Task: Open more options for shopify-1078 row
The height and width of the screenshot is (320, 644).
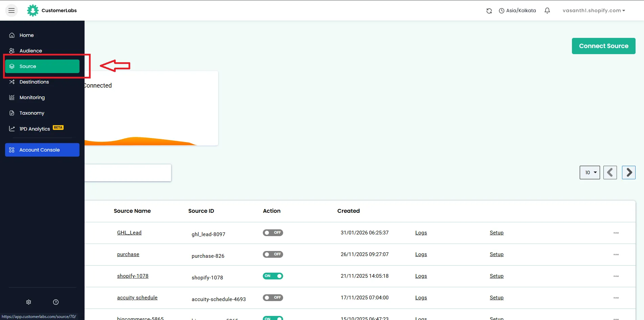Action: (x=616, y=276)
